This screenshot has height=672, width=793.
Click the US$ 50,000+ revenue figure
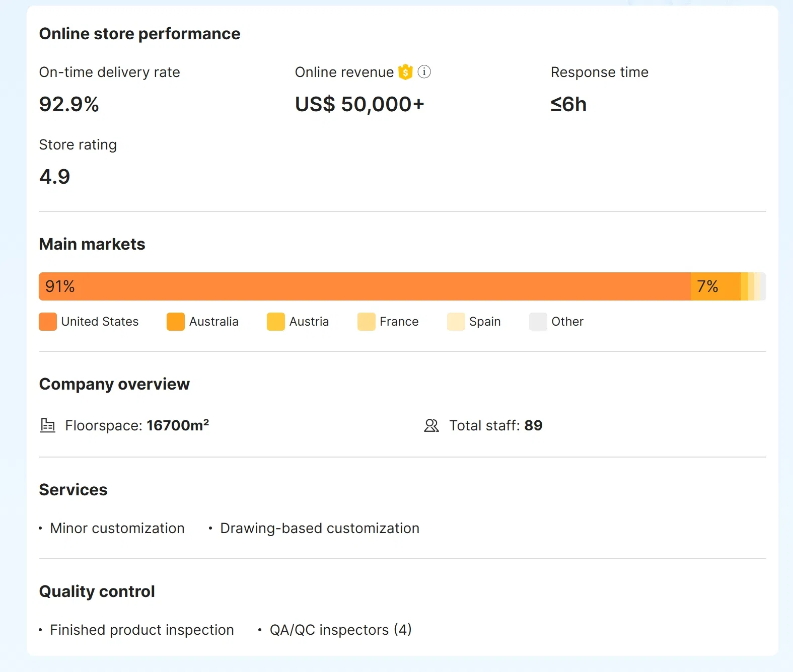(x=359, y=104)
